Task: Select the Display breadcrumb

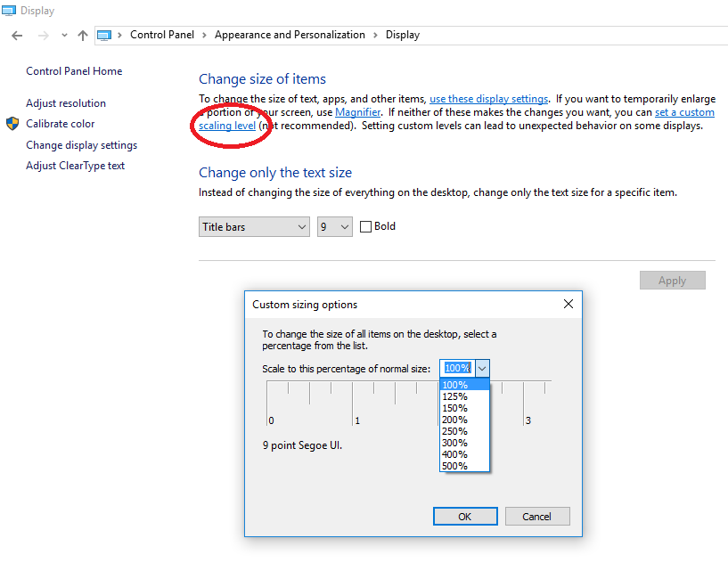Action: point(403,35)
